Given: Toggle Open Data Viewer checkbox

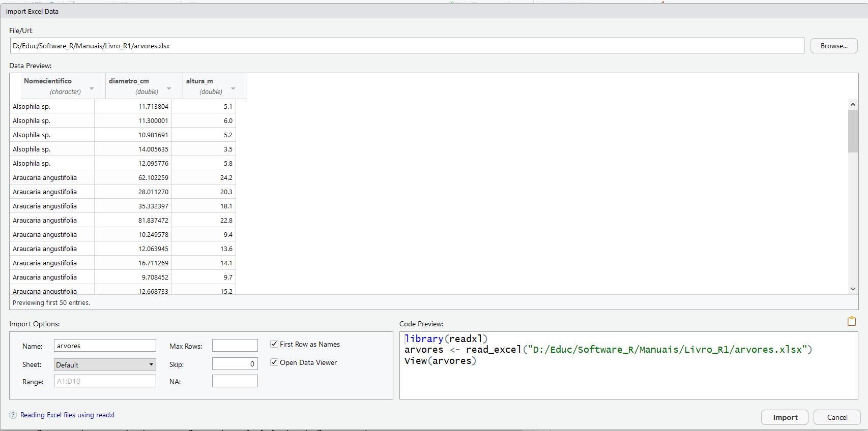Looking at the screenshot, I should point(274,362).
